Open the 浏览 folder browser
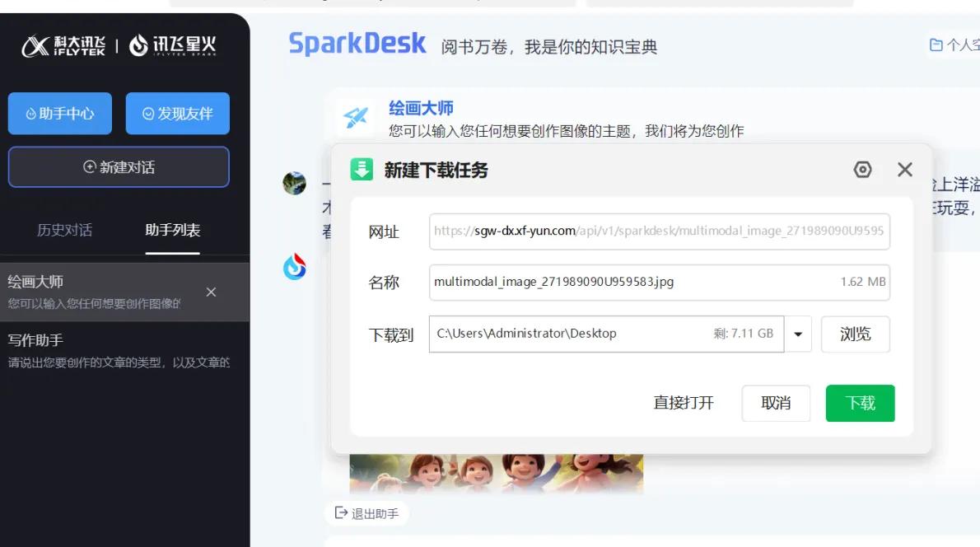 coord(855,334)
